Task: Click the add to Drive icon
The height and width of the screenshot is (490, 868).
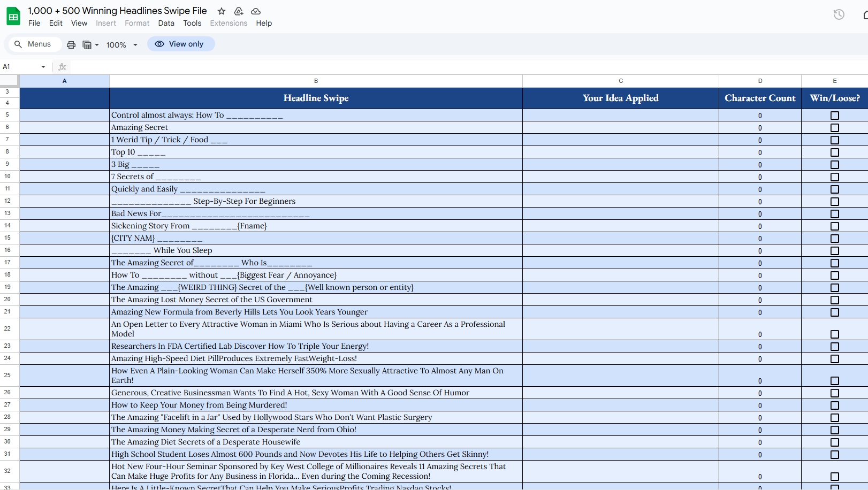Action: click(x=239, y=11)
